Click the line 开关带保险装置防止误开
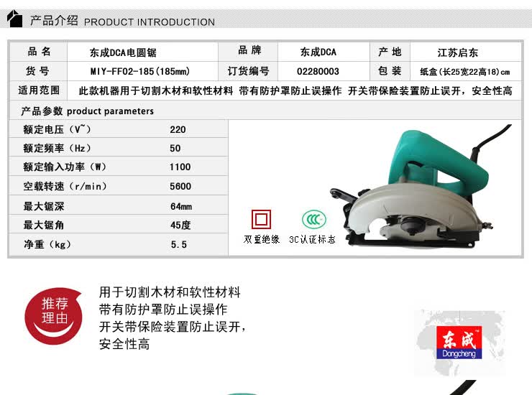The height and width of the screenshot is (395, 532). [x=172, y=327]
